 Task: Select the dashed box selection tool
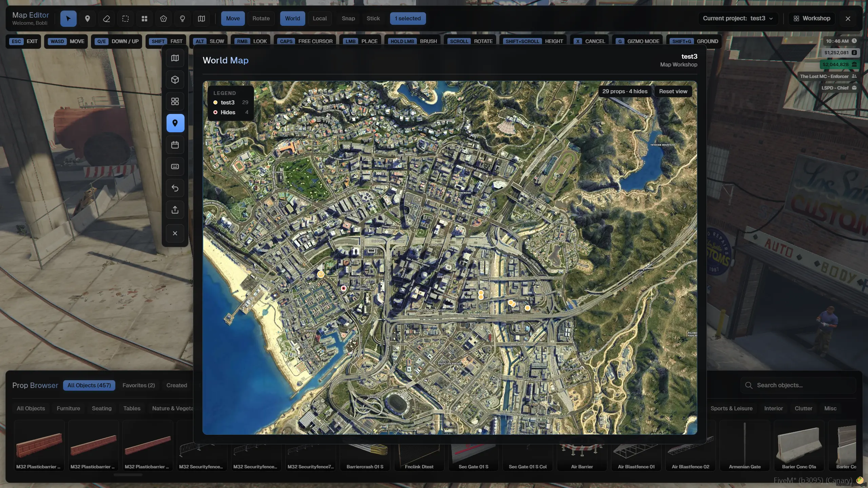126,19
